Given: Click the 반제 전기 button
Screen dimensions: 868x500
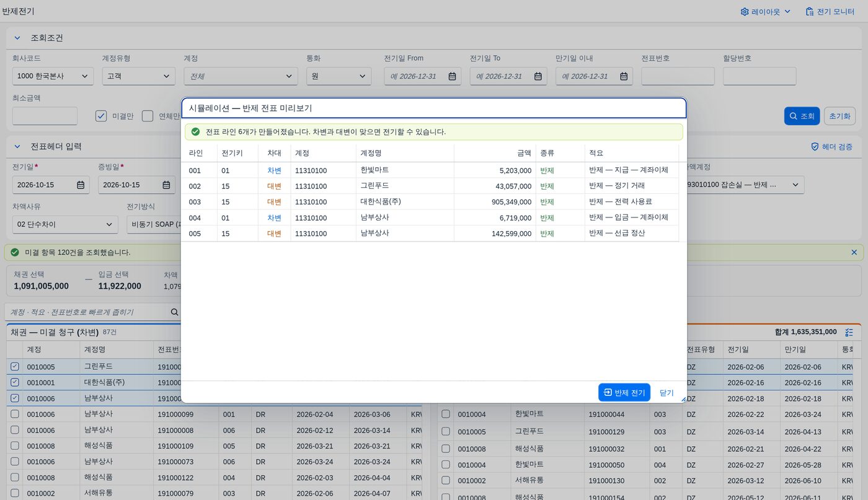Looking at the screenshot, I should click(624, 392).
